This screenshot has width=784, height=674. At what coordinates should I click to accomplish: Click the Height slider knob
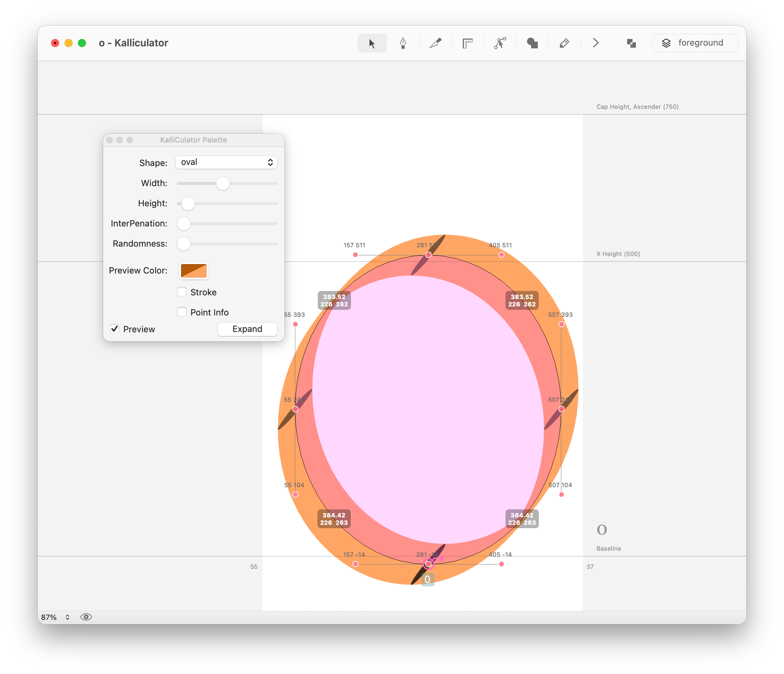188,204
